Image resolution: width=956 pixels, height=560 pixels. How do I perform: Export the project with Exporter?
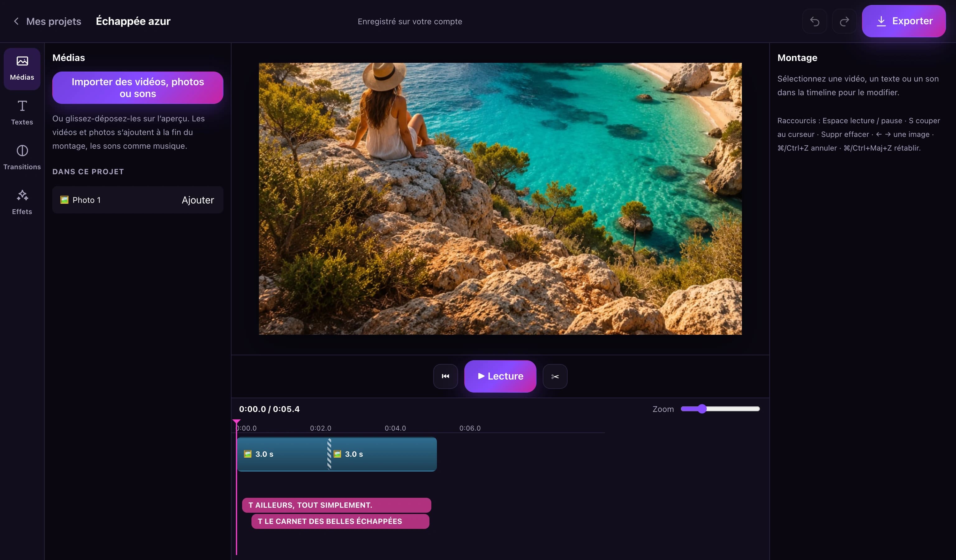pos(904,21)
